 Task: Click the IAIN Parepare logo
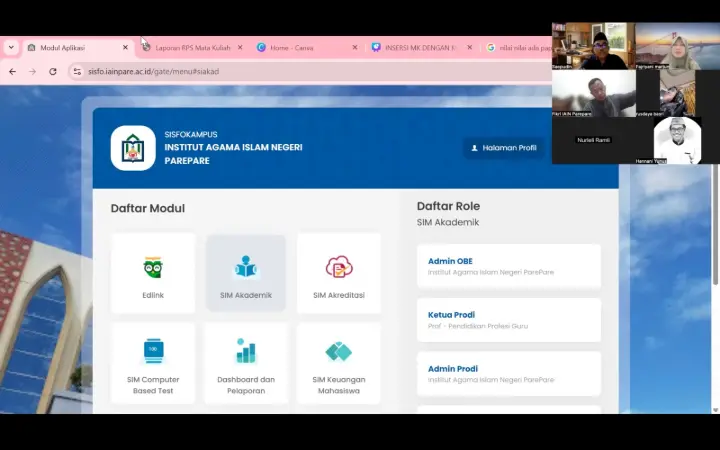point(133,148)
